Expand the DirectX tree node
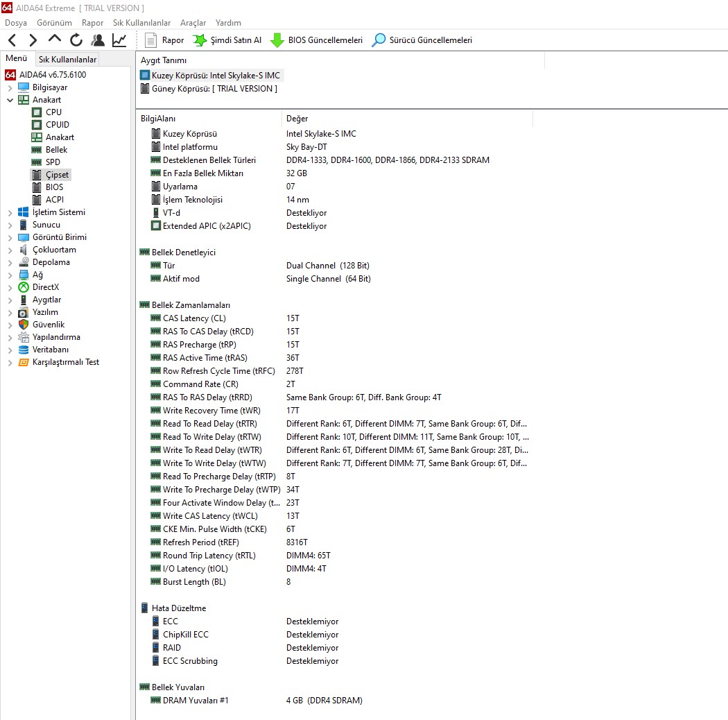The height and width of the screenshot is (720, 728). coord(10,288)
